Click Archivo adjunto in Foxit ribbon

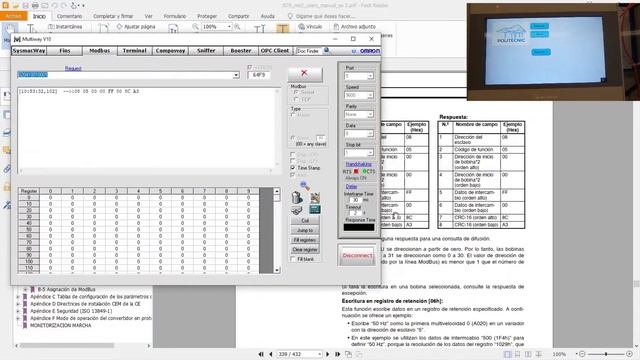point(354,27)
